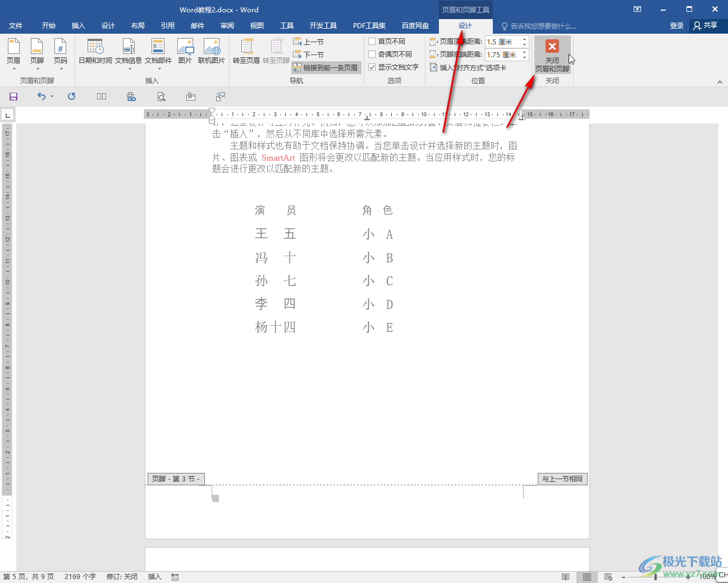This screenshot has width=728, height=583.
Task: Uncheck 显示文档文字 checkbox
Action: [372, 67]
